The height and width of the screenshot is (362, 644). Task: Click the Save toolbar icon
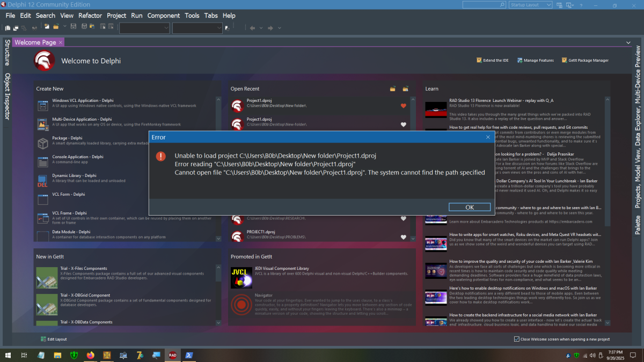point(73,27)
